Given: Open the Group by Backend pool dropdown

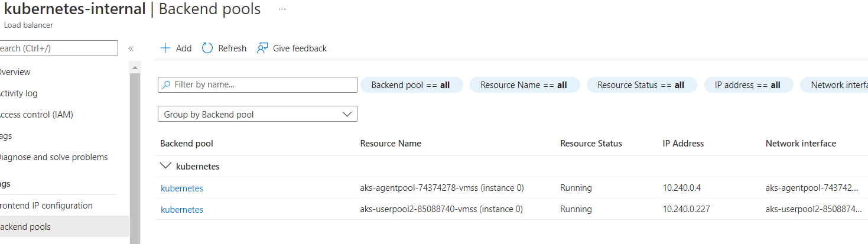Looking at the screenshot, I should 258,114.
